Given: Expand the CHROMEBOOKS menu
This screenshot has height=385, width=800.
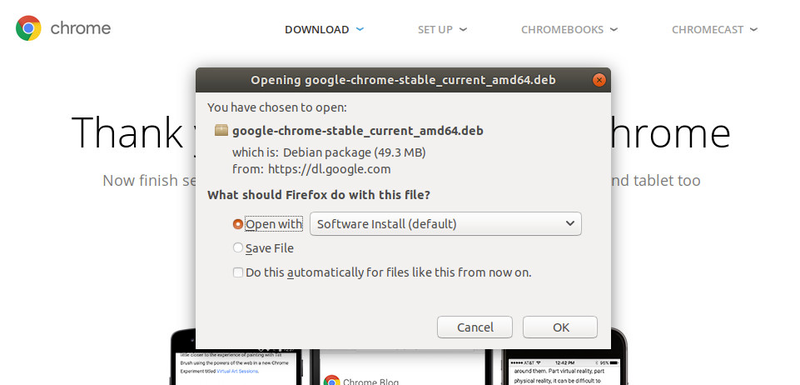Looking at the screenshot, I should (569, 30).
